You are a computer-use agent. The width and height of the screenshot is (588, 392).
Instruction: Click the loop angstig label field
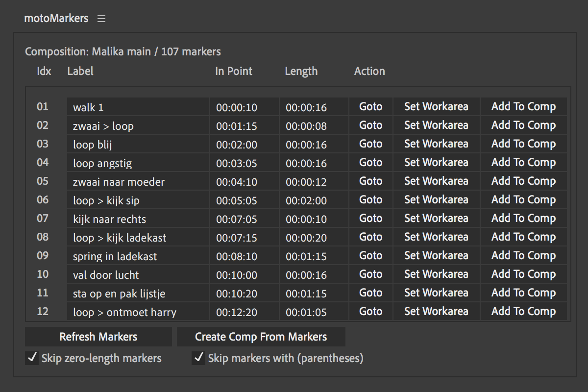point(138,163)
